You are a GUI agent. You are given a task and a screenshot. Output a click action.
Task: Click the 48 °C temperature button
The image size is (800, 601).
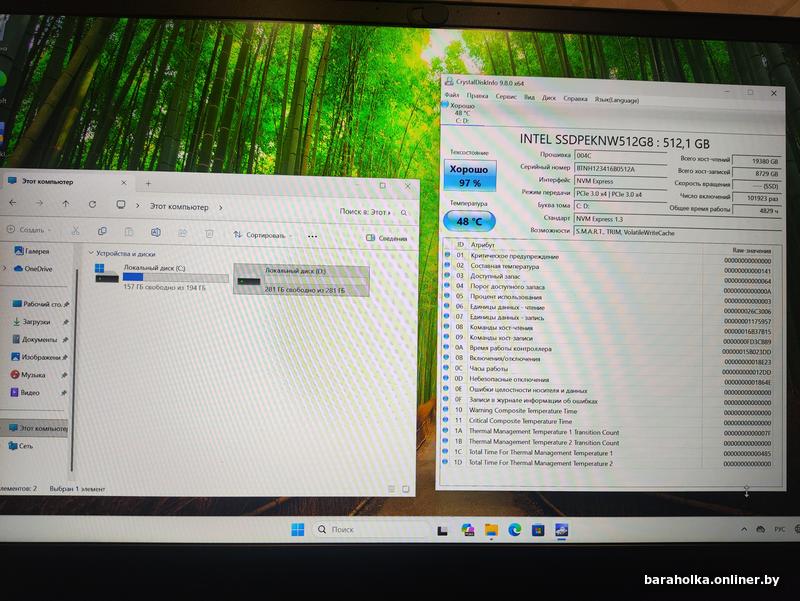click(469, 221)
